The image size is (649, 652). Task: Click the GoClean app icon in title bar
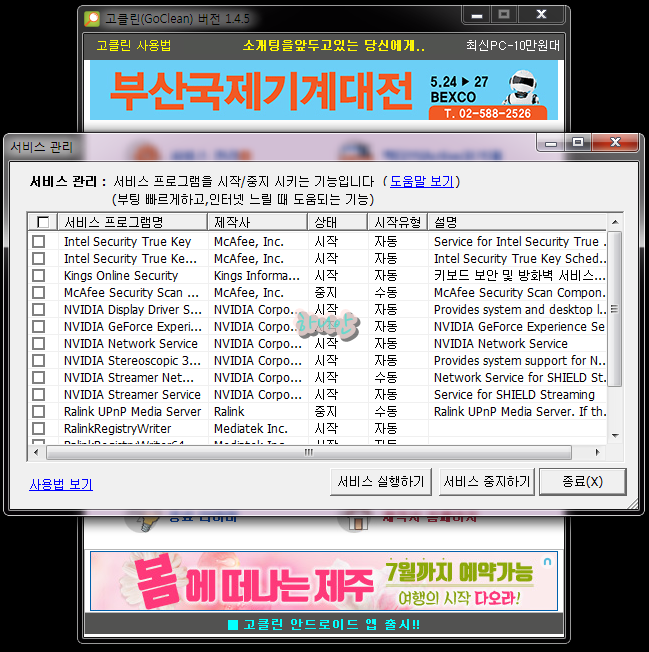[92, 19]
